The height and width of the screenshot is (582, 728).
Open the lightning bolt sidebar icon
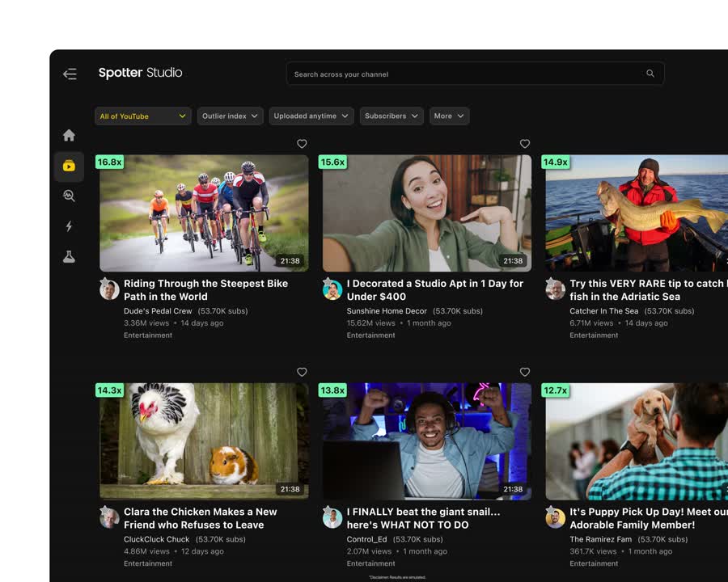(69, 226)
